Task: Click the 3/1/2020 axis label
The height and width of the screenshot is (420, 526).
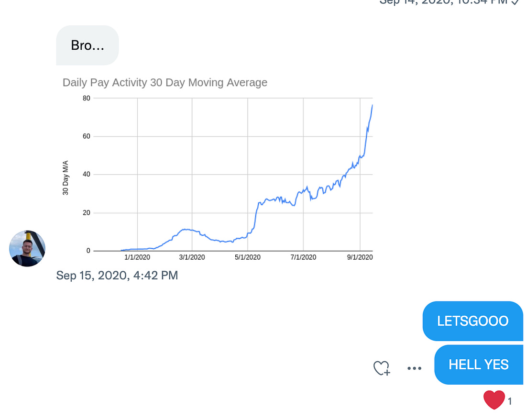Action: point(192,257)
